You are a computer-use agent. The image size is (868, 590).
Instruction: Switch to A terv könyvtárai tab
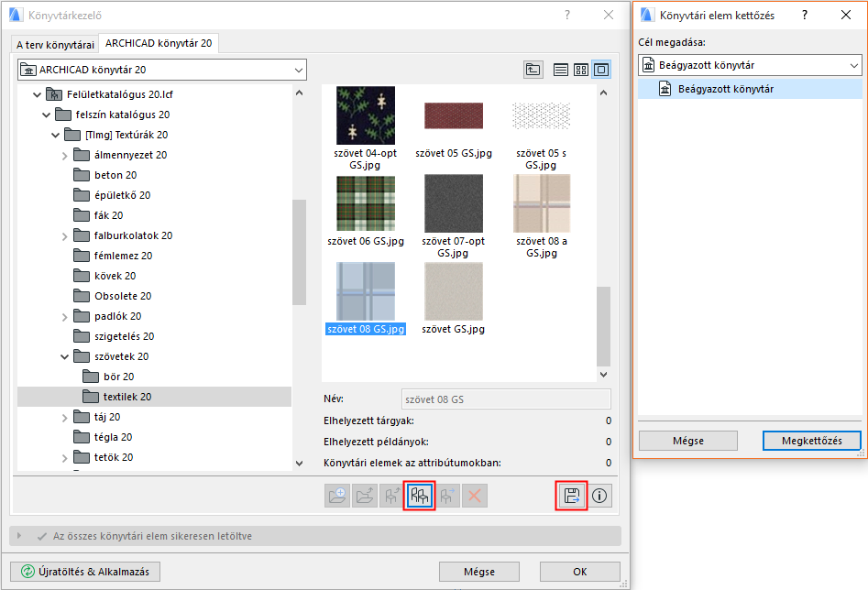pyautogui.click(x=54, y=44)
